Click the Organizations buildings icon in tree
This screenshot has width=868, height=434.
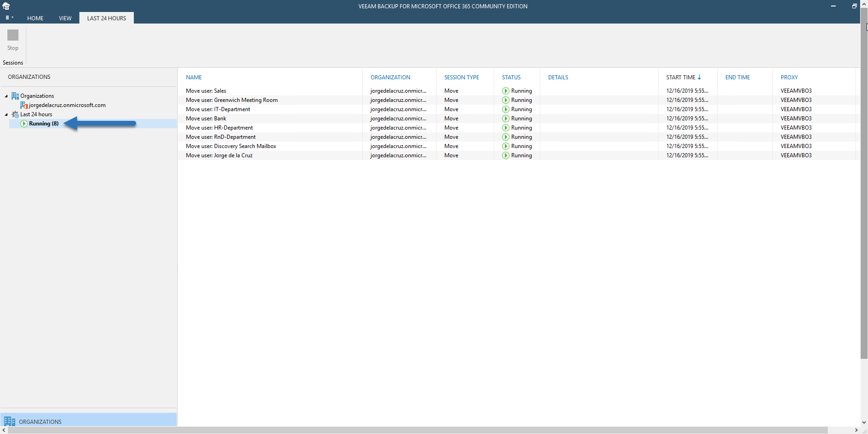[x=15, y=96]
